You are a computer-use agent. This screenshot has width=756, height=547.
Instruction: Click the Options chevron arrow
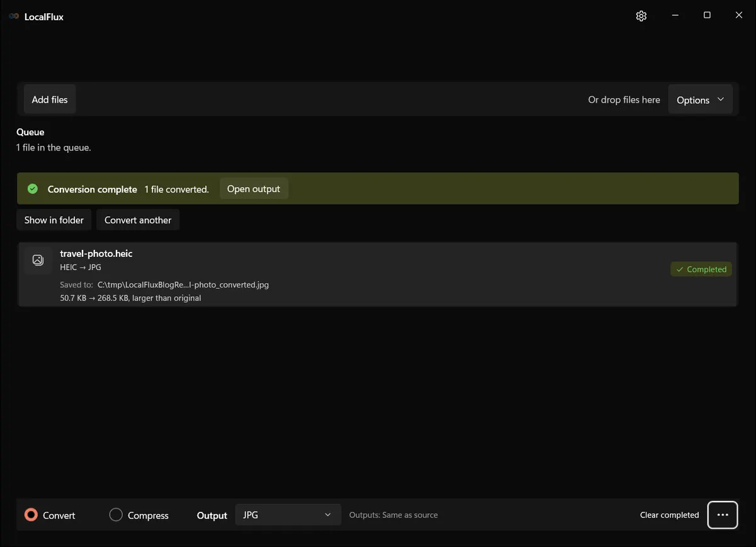click(x=721, y=99)
